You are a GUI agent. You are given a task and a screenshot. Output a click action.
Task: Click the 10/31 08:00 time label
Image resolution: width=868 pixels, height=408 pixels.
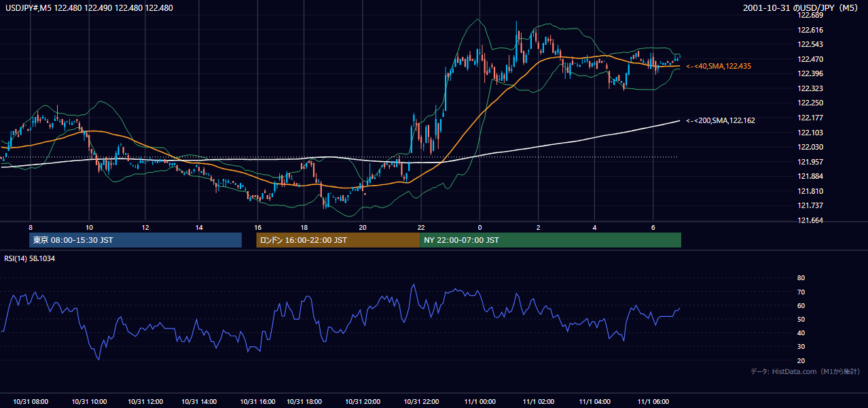[31, 401]
